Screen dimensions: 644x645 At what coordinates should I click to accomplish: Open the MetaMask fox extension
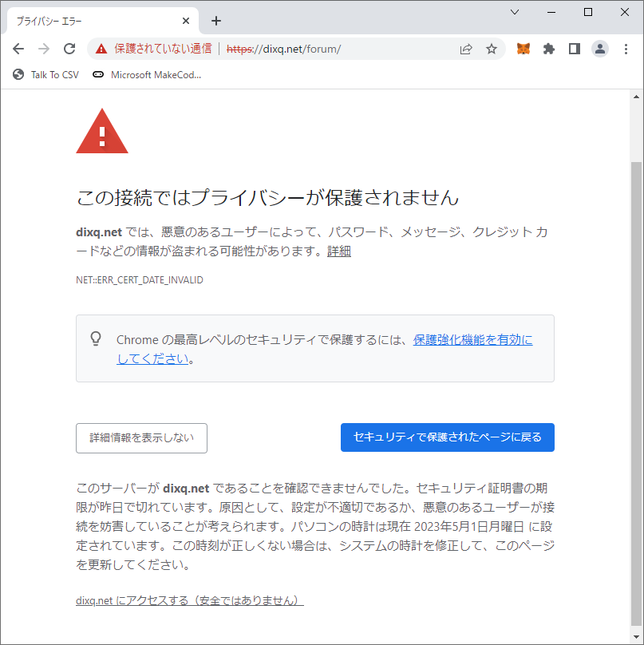click(x=523, y=49)
